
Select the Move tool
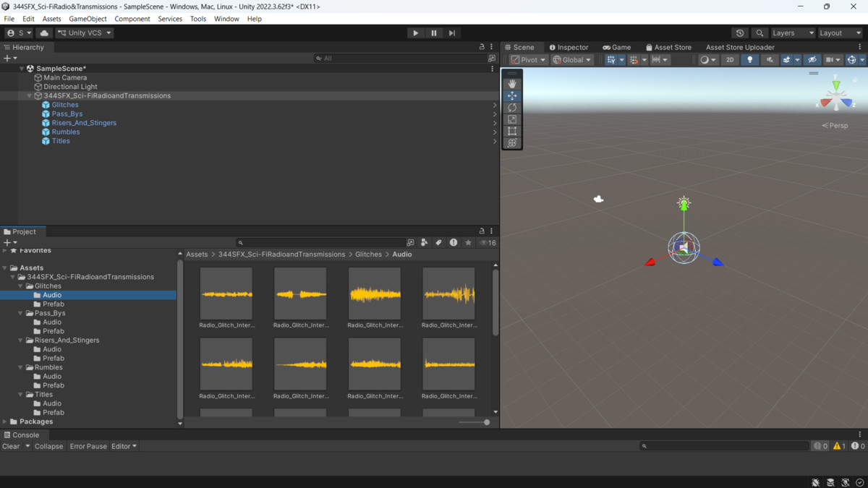[x=512, y=95]
